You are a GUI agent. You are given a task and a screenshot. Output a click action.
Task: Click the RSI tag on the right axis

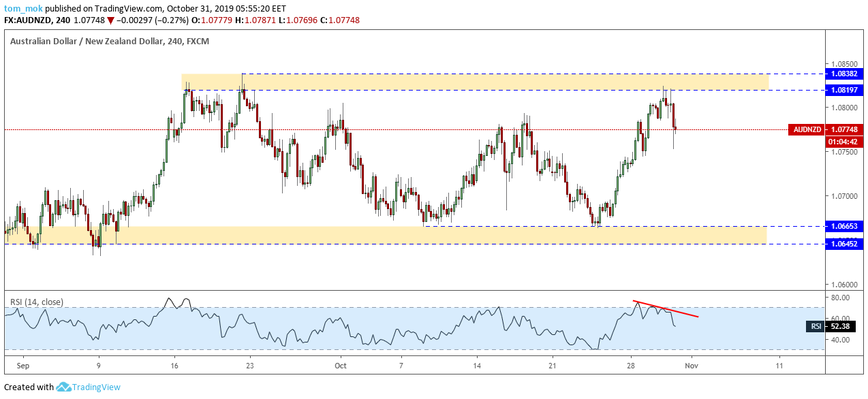(x=816, y=327)
